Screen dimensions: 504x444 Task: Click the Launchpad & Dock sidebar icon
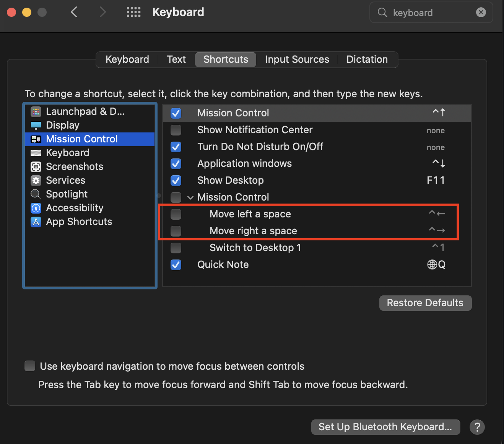36,112
